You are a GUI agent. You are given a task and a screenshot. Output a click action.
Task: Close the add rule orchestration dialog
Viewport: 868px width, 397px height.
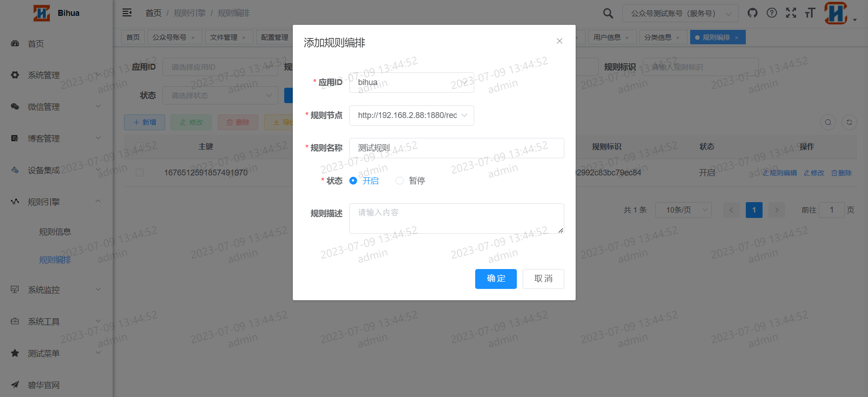[559, 41]
